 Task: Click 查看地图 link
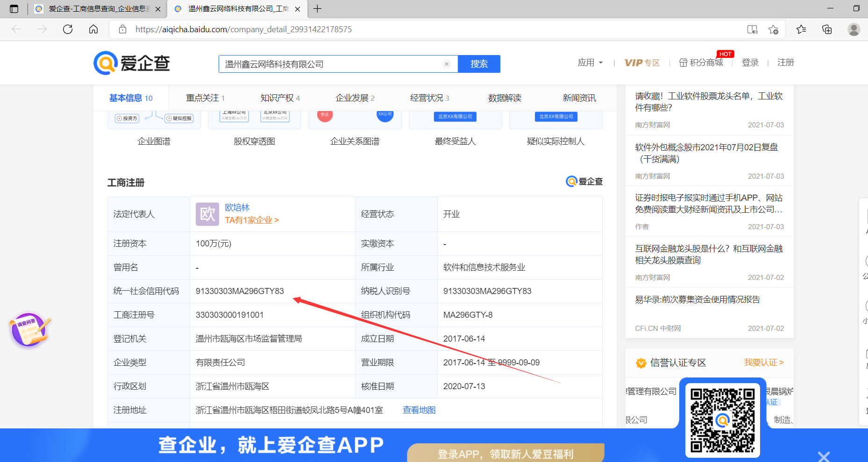pyautogui.click(x=419, y=410)
